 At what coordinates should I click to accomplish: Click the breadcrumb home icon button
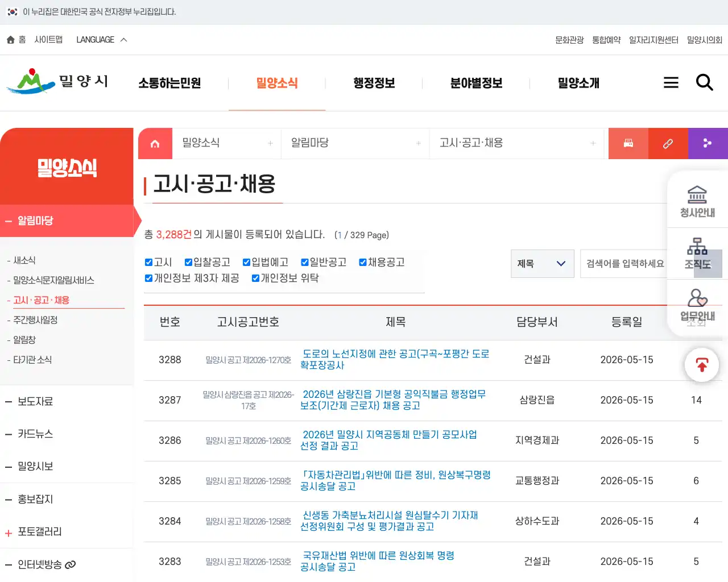(155, 144)
